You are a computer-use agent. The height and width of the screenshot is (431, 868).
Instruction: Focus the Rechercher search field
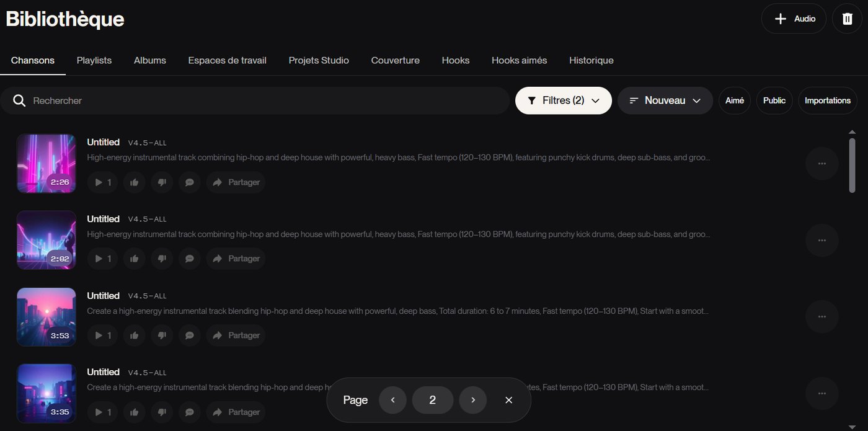click(255, 100)
